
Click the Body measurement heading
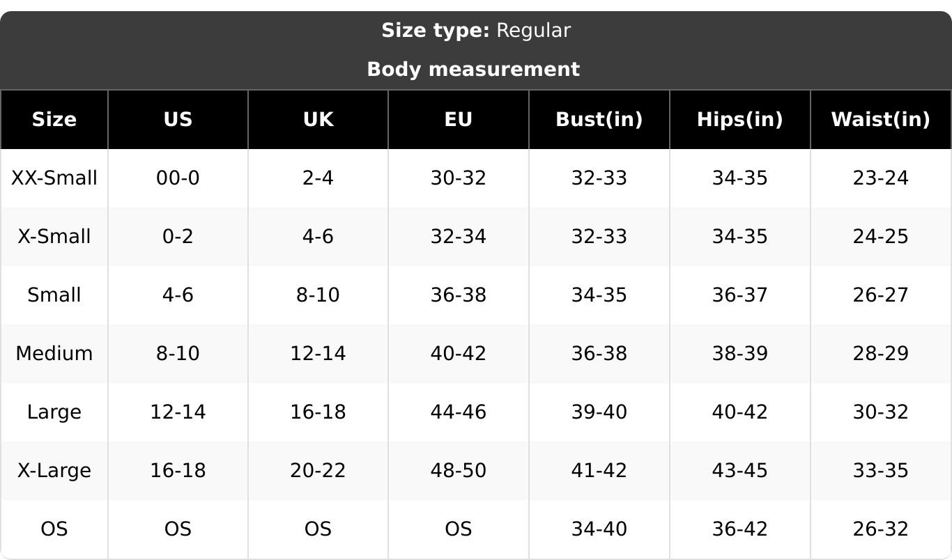(473, 69)
